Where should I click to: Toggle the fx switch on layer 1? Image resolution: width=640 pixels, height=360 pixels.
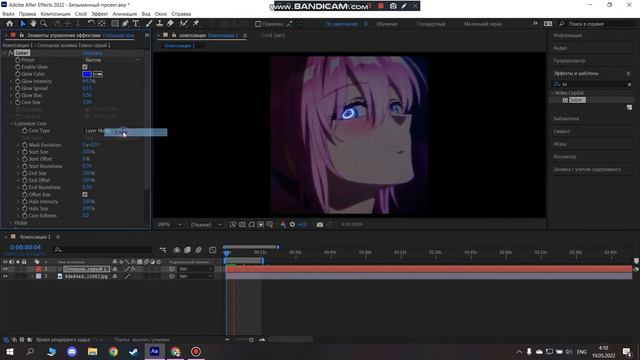[133, 269]
